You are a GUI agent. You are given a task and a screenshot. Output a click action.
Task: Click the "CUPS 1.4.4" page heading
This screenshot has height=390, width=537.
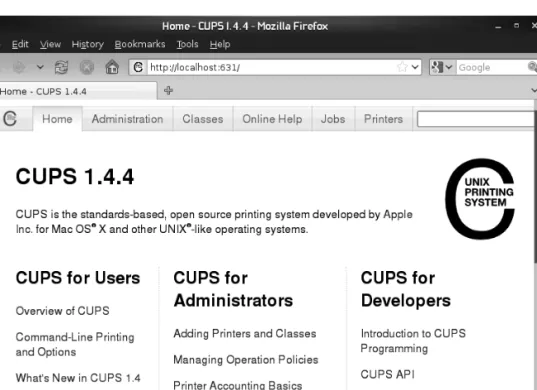pos(75,177)
